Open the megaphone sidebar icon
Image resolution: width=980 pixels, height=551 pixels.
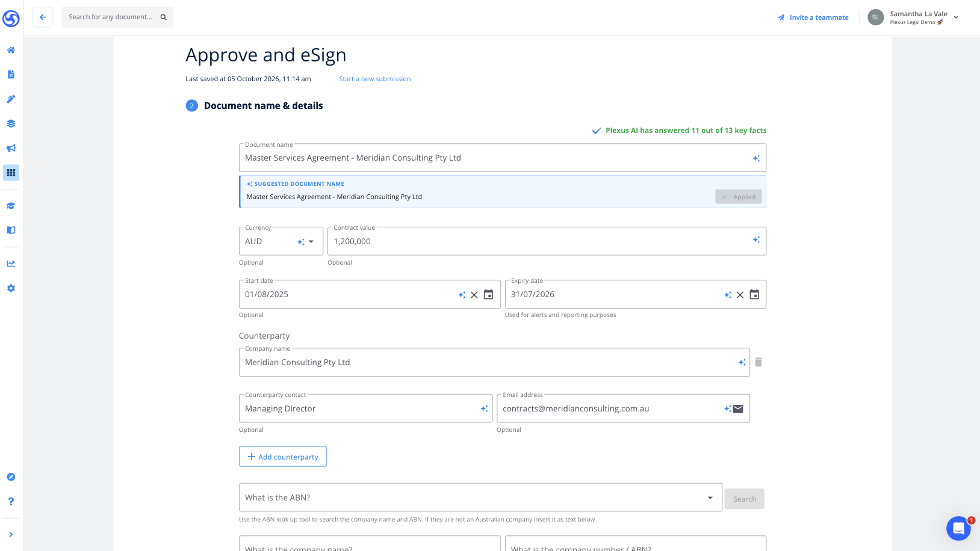[x=11, y=149]
